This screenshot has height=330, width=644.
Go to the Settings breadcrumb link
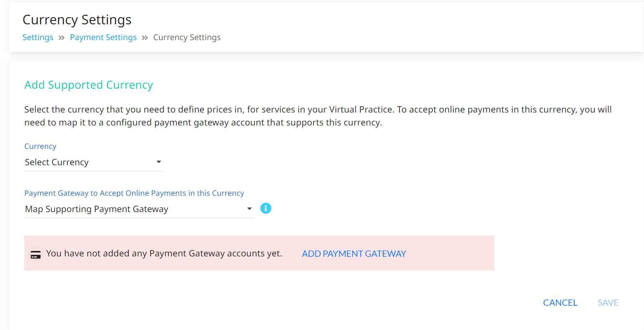pos(38,37)
